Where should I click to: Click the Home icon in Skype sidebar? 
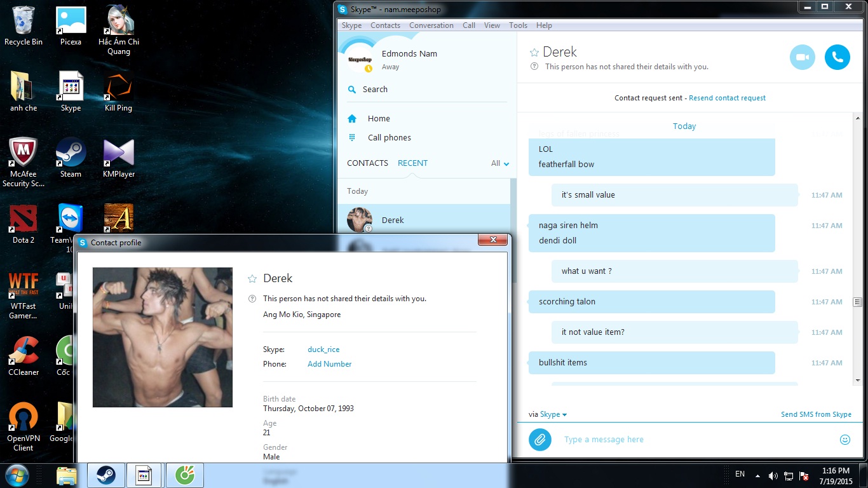pyautogui.click(x=352, y=119)
